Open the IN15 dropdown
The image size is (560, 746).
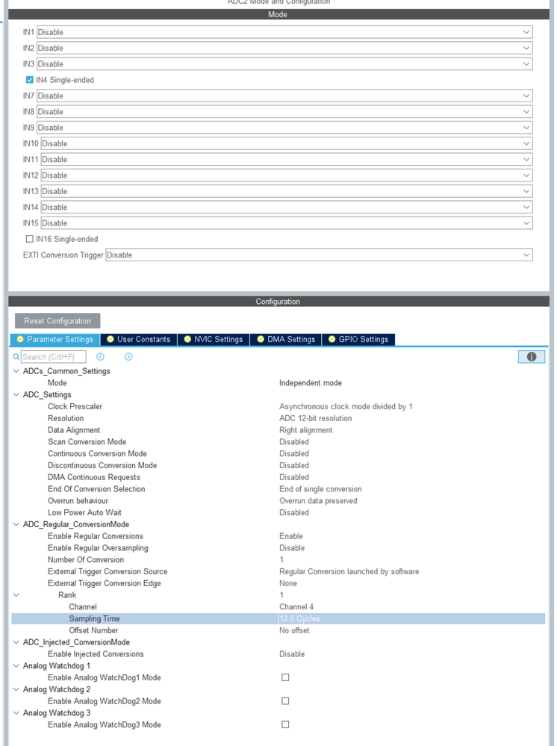point(287,223)
